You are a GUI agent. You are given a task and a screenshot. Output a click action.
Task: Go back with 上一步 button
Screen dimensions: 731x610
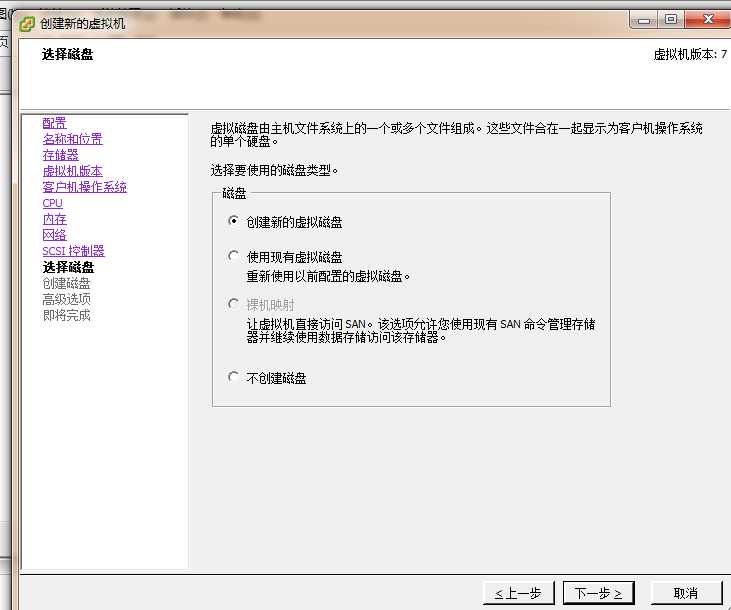point(518,593)
